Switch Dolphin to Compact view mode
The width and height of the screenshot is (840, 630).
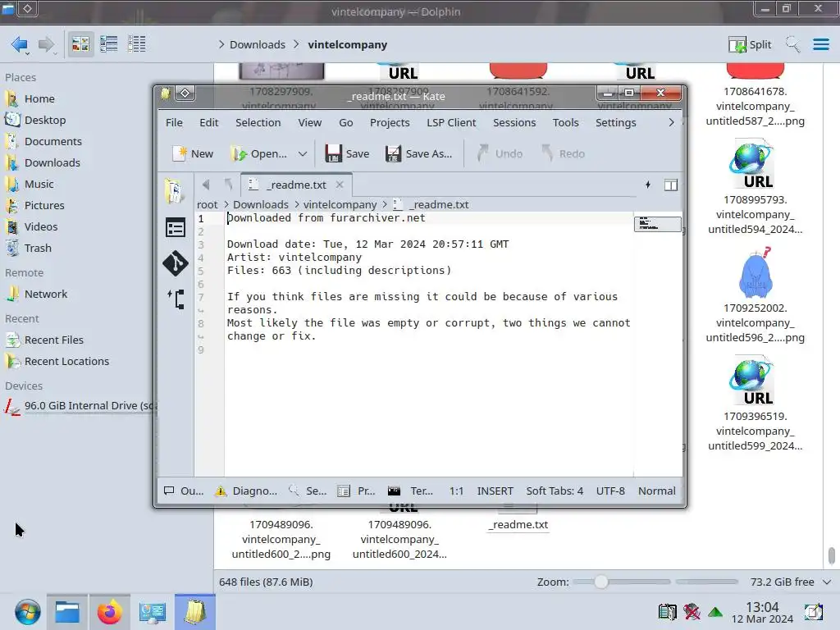coord(109,44)
